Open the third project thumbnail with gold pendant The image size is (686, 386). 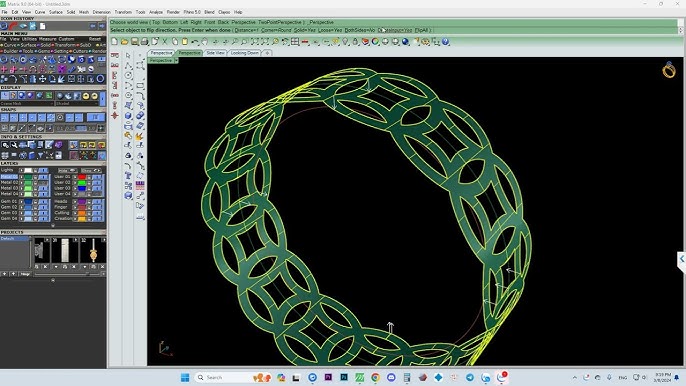(93, 250)
